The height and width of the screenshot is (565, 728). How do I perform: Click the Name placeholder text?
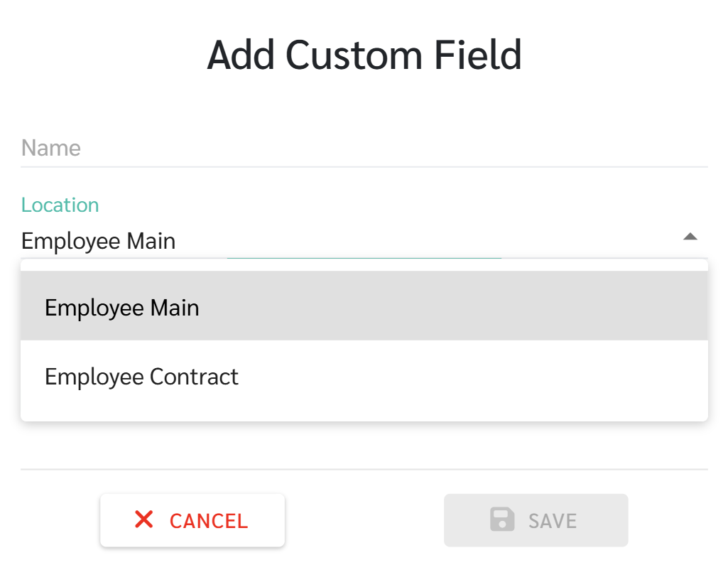(51, 149)
